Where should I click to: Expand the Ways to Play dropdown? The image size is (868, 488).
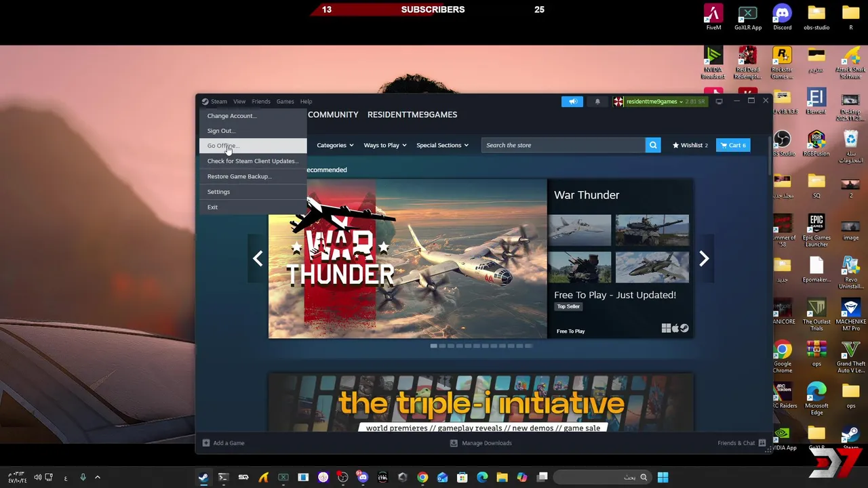[385, 145]
